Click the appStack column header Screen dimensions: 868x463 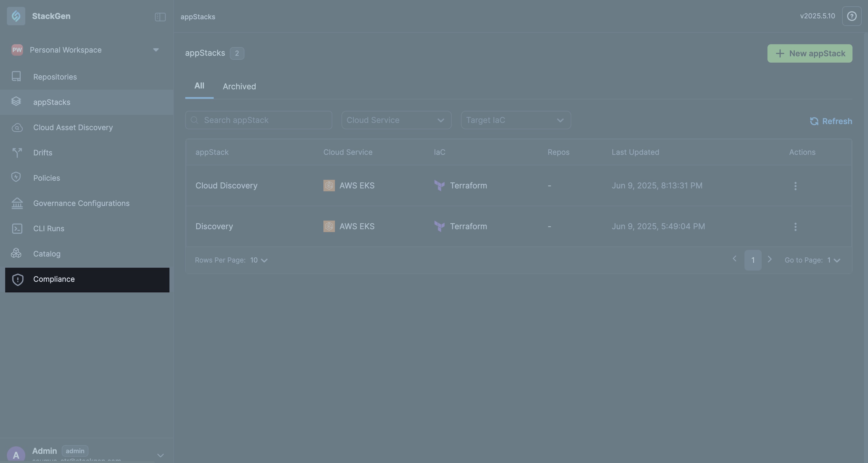(x=212, y=152)
